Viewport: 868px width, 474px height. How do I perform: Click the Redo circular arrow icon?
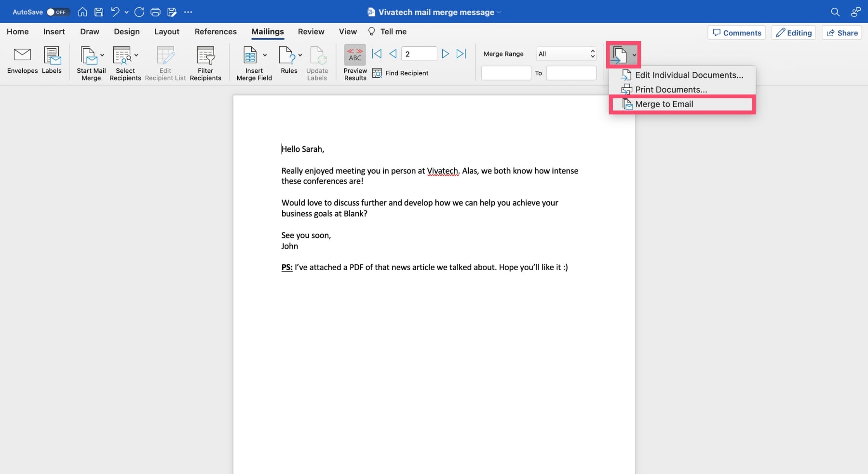[x=139, y=12]
